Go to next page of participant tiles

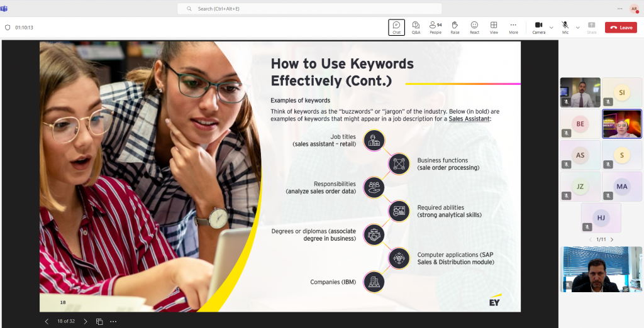(612, 239)
